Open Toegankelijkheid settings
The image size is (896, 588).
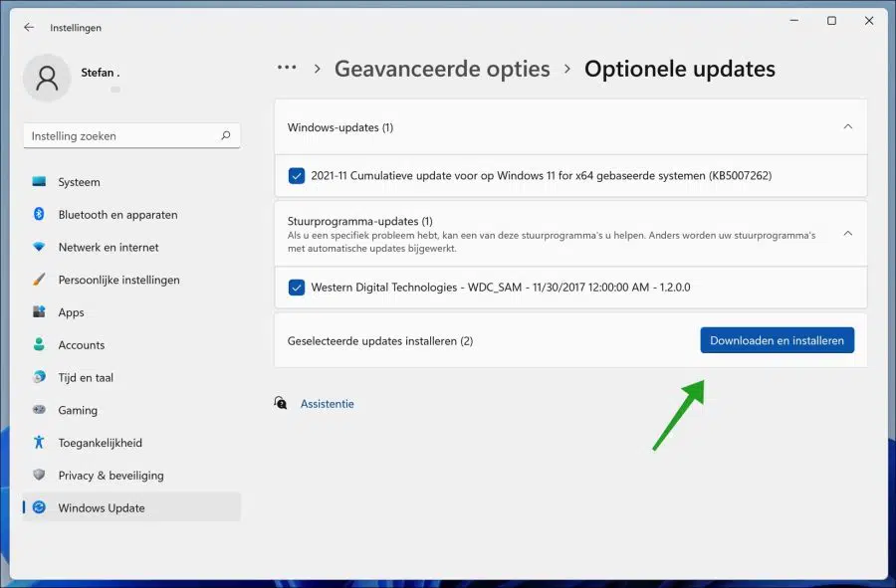pos(131,442)
